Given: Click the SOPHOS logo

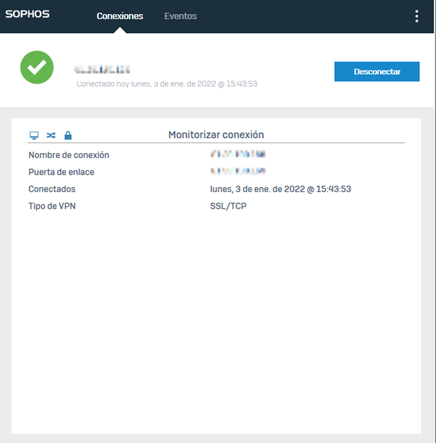Looking at the screenshot, I should [27, 14].
